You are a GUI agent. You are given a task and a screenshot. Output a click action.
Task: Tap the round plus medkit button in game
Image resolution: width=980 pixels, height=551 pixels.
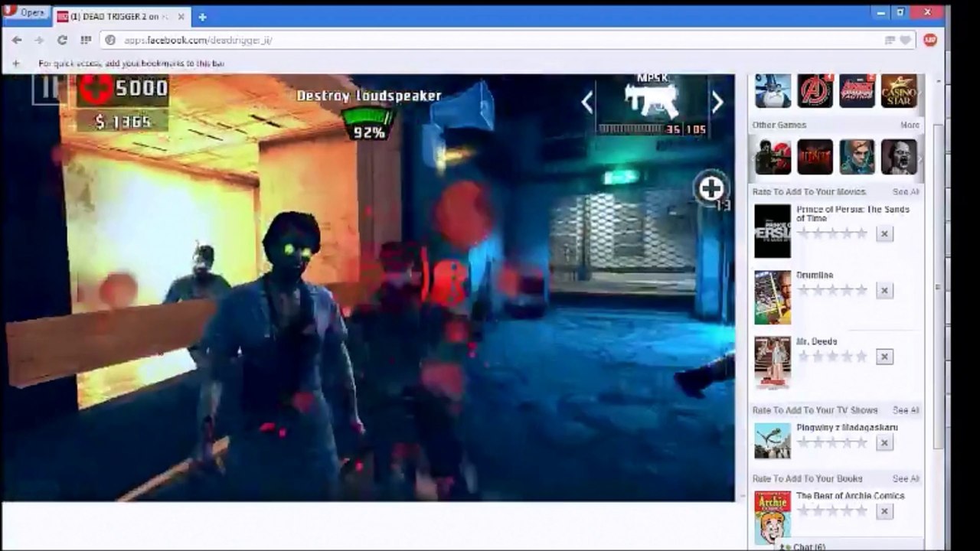pyautogui.click(x=710, y=188)
